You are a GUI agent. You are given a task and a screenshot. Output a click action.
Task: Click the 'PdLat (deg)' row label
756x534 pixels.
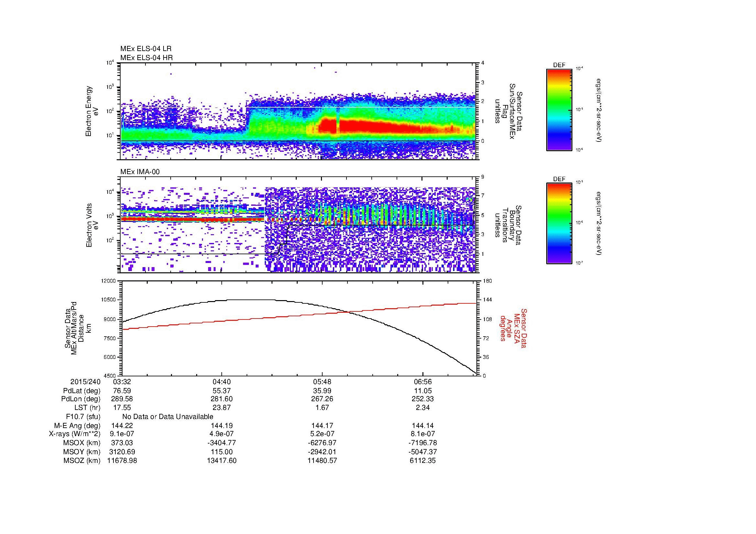(x=82, y=391)
